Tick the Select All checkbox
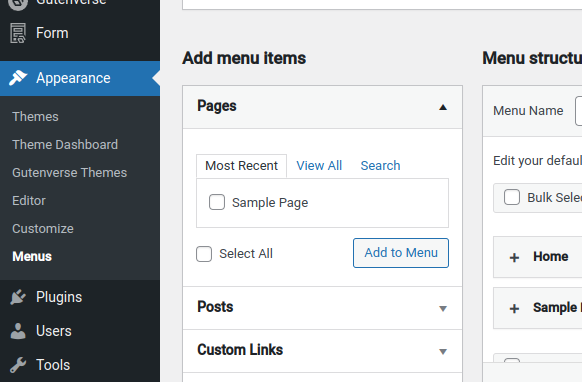The height and width of the screenshot is (382, 582). [x=204, y=254]
